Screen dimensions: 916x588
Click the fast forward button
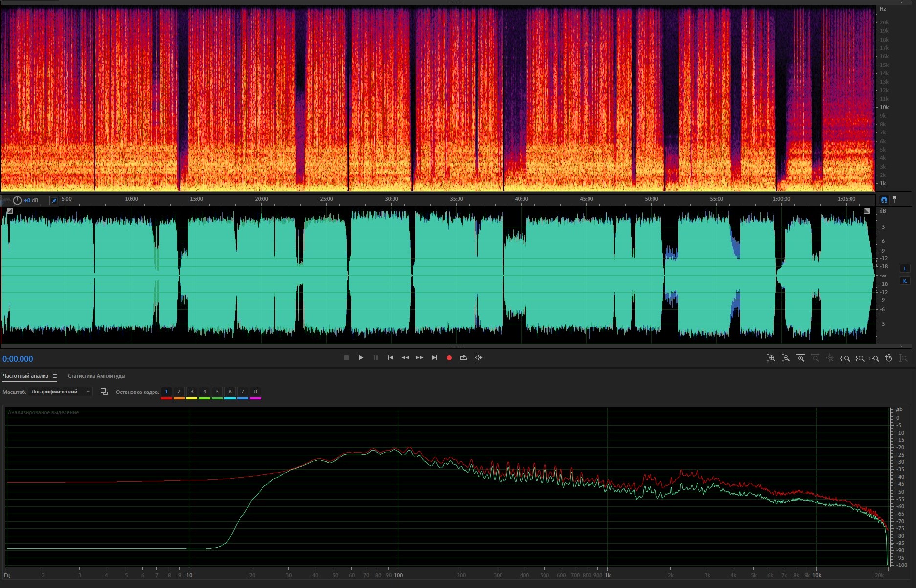[x=419, y=358]
